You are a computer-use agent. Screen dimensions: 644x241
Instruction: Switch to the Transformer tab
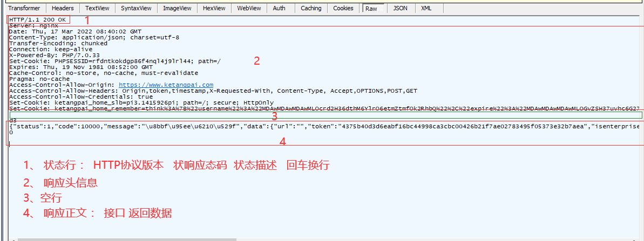pyautogui.click(x=24, y=8)
